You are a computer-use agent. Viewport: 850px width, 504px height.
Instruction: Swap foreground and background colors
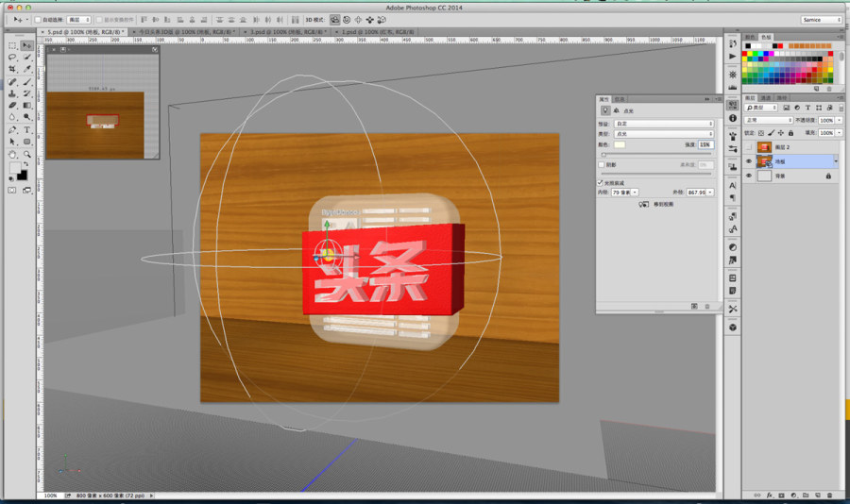coord(25,163)
